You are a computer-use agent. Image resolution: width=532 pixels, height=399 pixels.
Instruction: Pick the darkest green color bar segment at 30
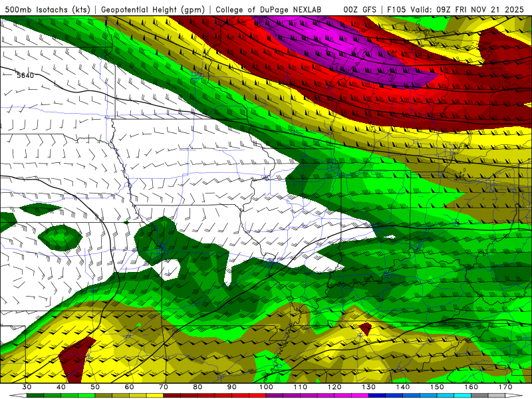(x=35, y=396)
